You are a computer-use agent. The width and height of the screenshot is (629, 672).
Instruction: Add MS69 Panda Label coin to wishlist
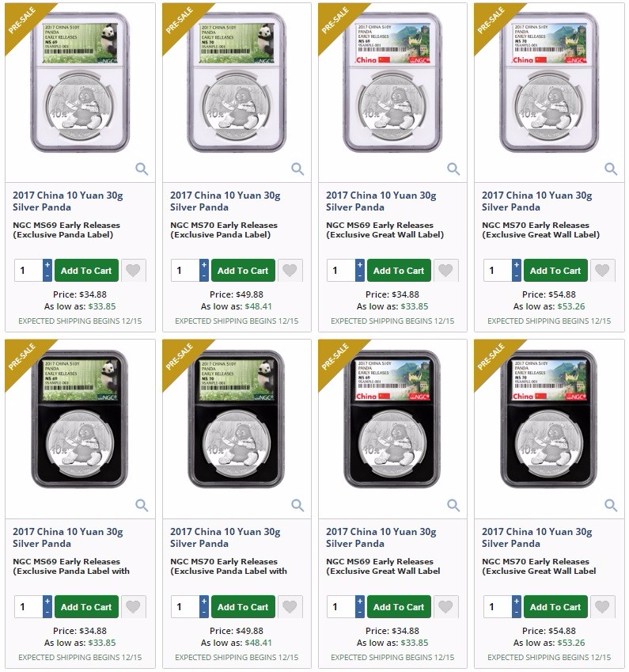point(133,271)
